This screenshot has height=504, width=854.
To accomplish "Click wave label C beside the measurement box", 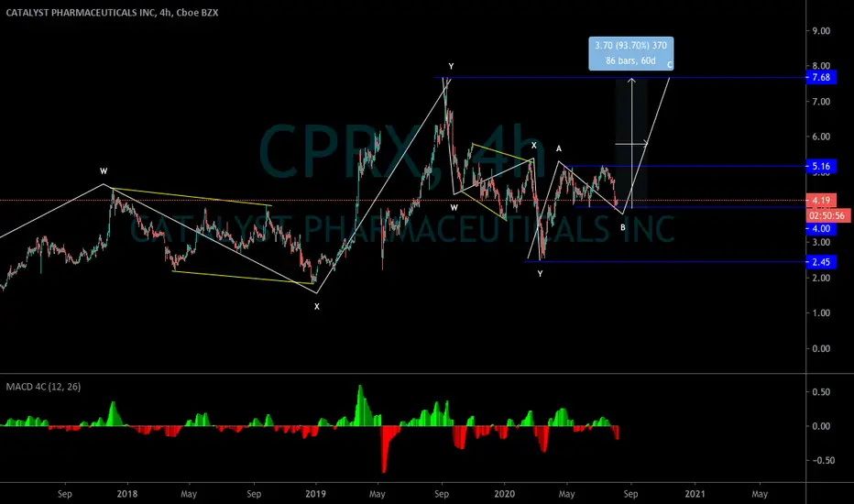I will click(x=670, y=65).
